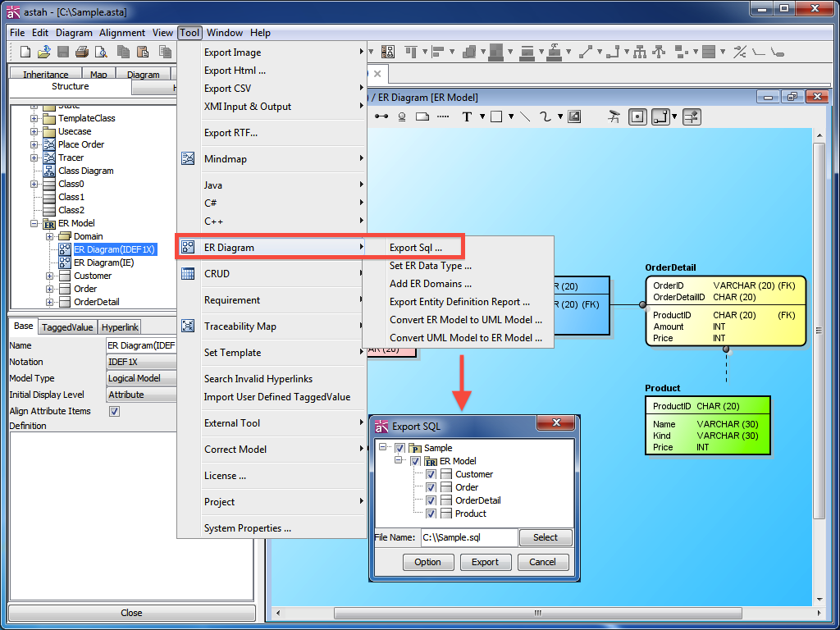840x630 pixels.
Task: Select the relationship connector tool in diagram toolbar
Action: (381, 116)
